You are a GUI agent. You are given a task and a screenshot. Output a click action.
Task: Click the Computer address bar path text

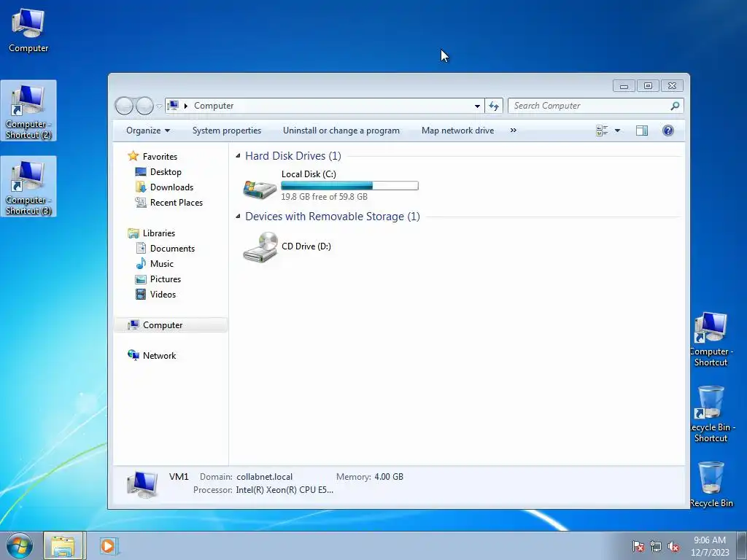[214, 106]
